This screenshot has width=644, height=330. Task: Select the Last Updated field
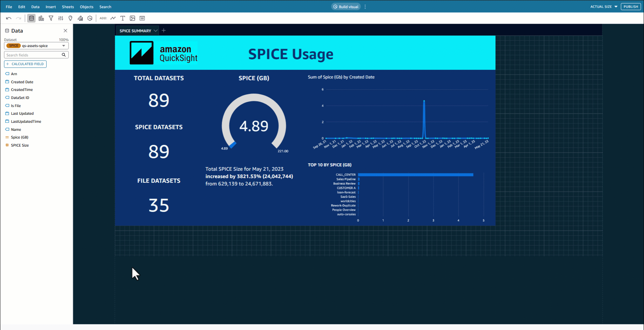tap(22, 113)
